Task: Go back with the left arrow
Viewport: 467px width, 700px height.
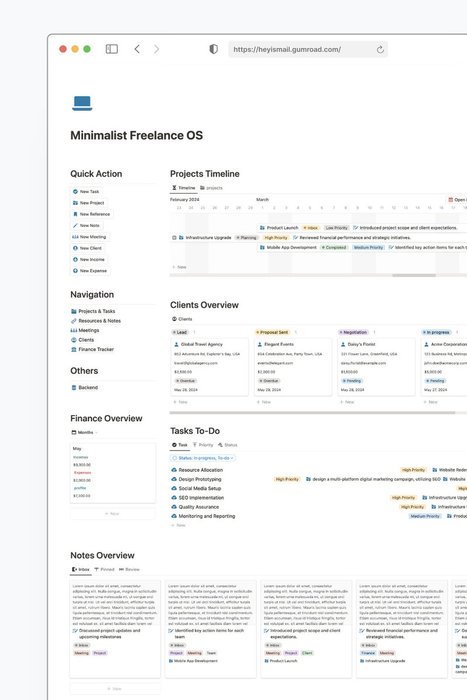Action: tap(137, 49)
